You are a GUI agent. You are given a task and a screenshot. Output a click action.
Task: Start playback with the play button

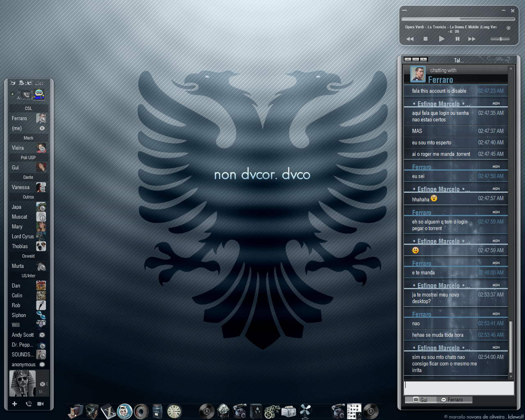[x=441, y=39]
